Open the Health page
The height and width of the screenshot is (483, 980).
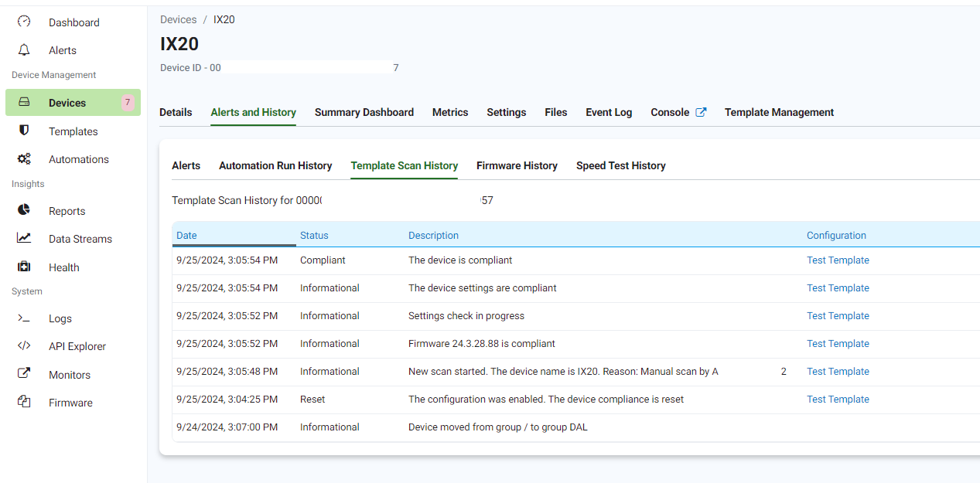[x=64, y=267]
